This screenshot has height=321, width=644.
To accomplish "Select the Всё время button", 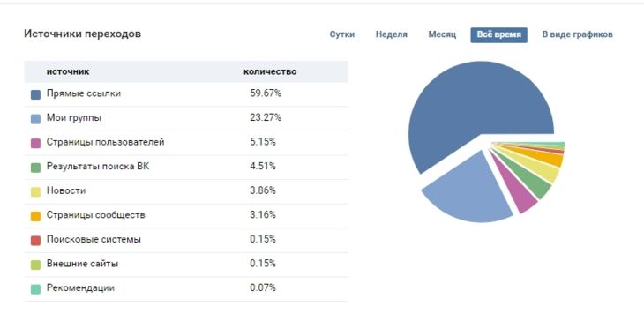I will 499,35.
